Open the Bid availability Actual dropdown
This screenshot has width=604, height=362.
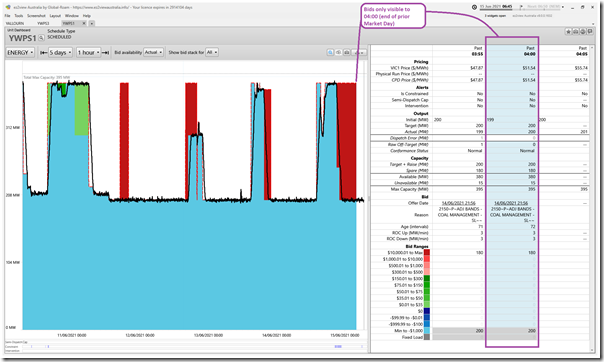click(x=153, y=52)
